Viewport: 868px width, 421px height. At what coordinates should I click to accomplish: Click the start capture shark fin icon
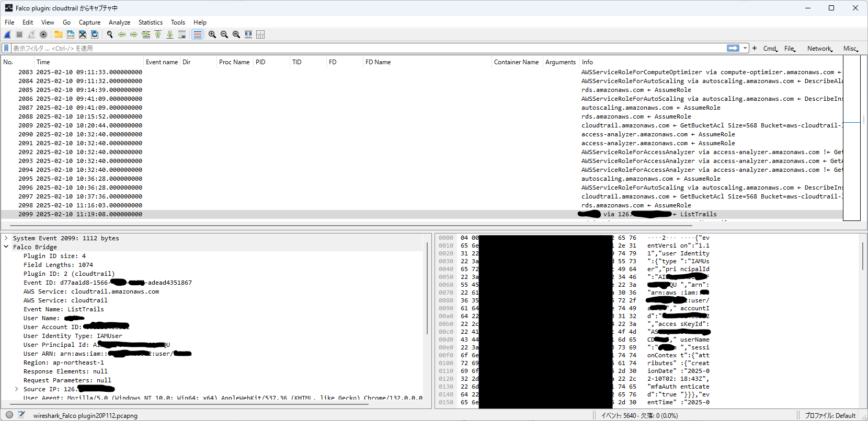pyautogui.click(x=7, y=34)
